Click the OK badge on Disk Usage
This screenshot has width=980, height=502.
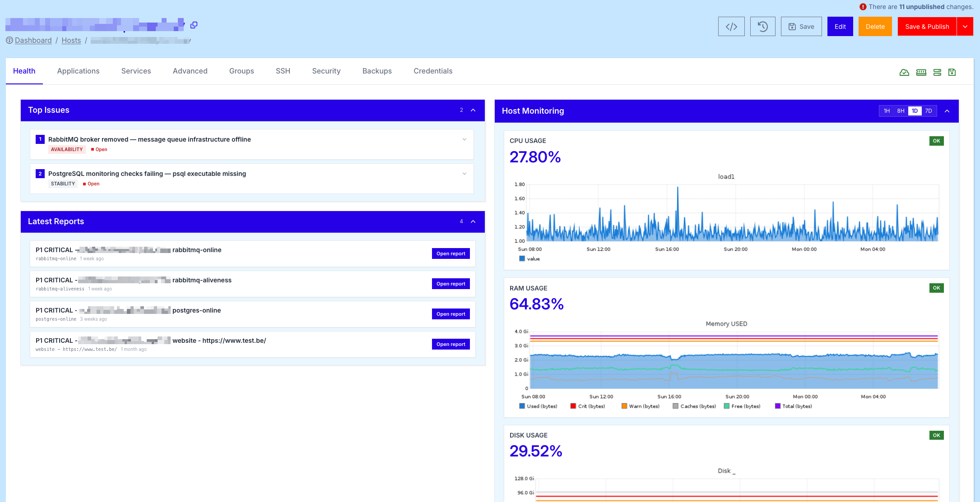pyautogui.click(x=937, y=435)
